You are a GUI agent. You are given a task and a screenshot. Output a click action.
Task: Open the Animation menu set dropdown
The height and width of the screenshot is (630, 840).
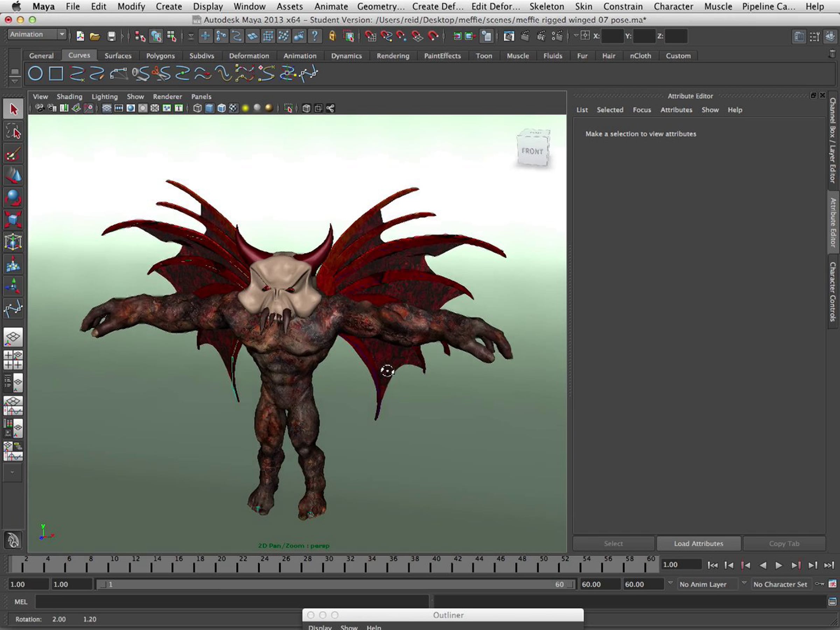click(x=37, y=35)
